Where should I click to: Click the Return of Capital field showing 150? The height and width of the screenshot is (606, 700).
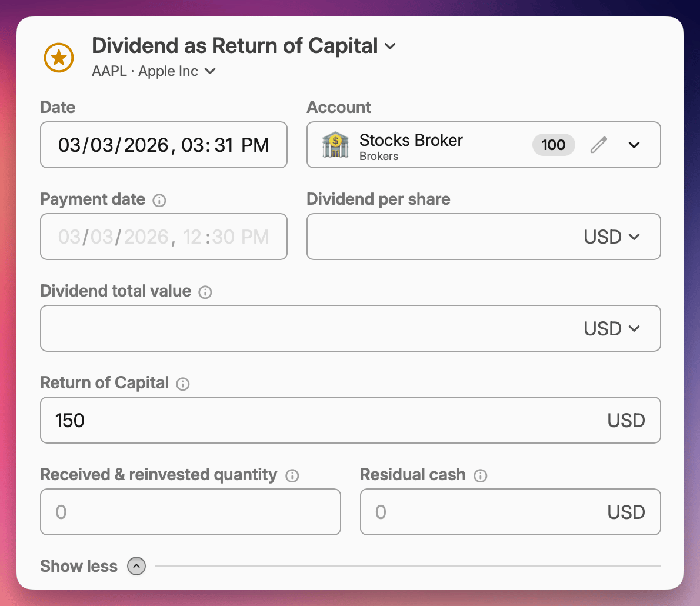[x=235, y=420]
